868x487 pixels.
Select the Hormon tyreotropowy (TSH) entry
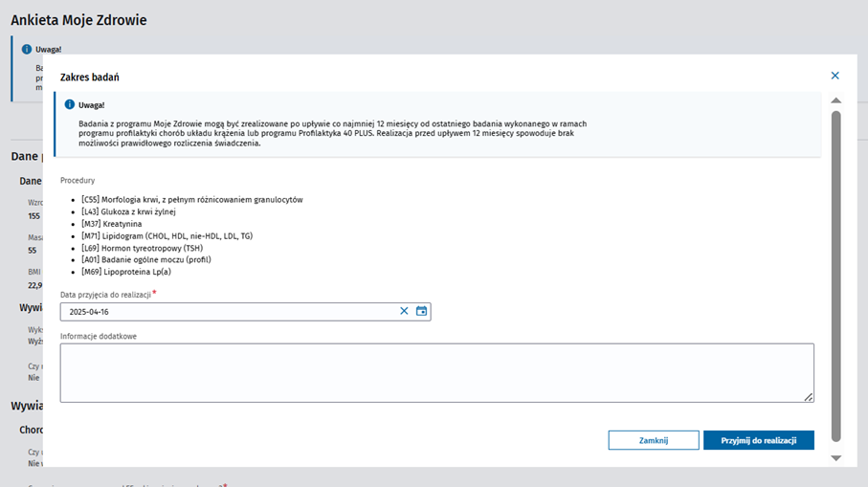coord(142,248)
